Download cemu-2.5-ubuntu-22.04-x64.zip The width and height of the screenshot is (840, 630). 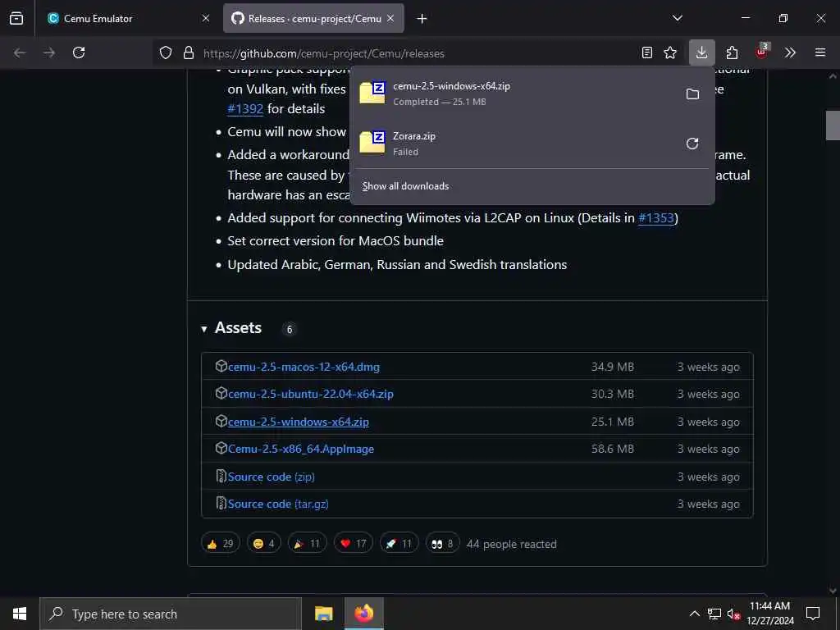pyautogui.click(x=311, y=394)
